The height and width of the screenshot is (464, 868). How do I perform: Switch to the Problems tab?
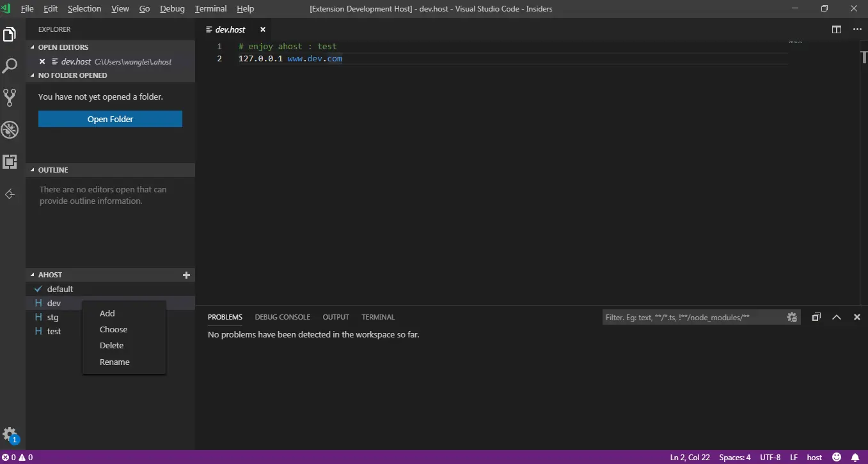pos(225,317)
